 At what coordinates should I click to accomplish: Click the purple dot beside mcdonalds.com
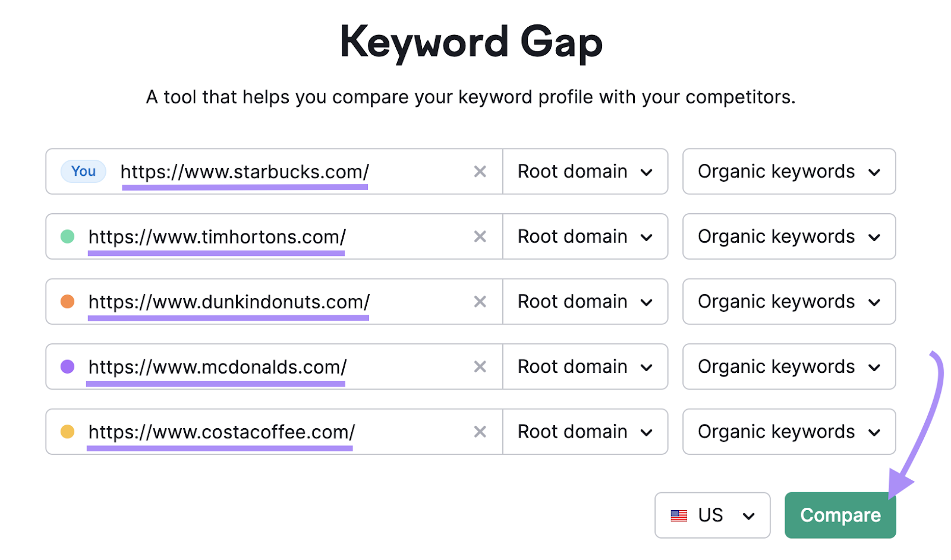point(66,366)
